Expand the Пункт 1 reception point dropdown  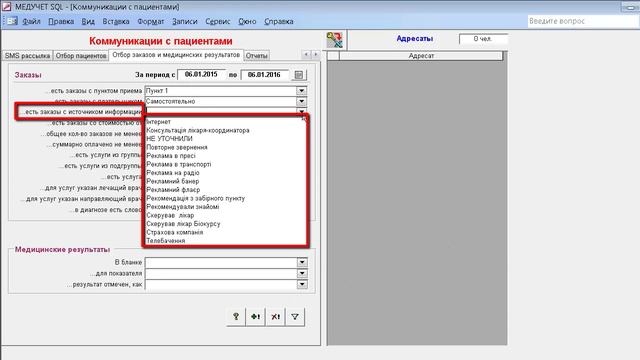(x=302, y=91)
